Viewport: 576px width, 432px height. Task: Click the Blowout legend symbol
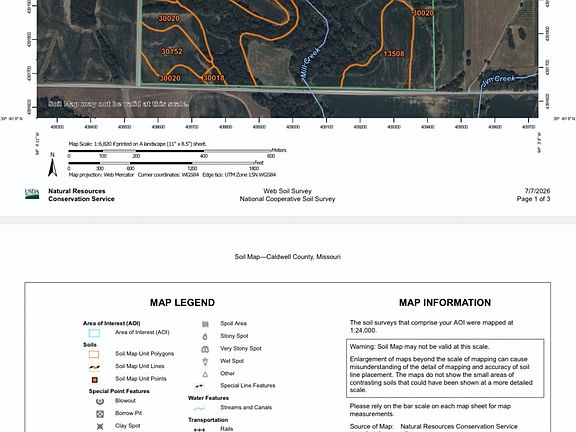(x=100, y=401)
